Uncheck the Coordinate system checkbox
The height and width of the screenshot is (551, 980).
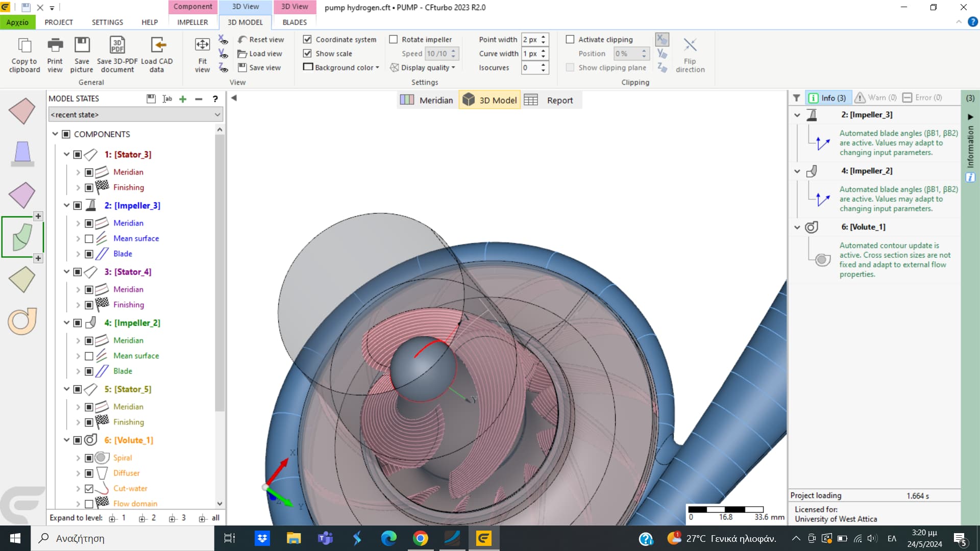pyautogui.click(x=307, y=39)
